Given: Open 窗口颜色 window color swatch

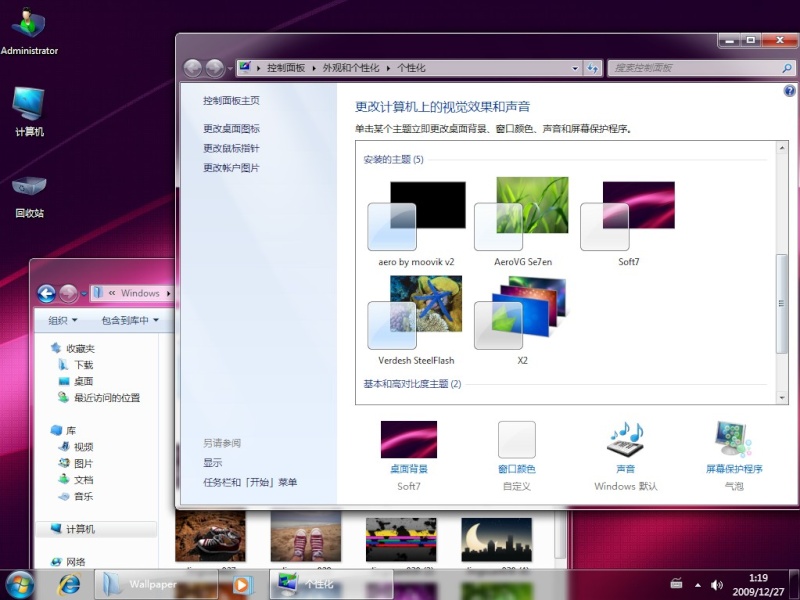Looking at the screenshot, I should 516,439.
